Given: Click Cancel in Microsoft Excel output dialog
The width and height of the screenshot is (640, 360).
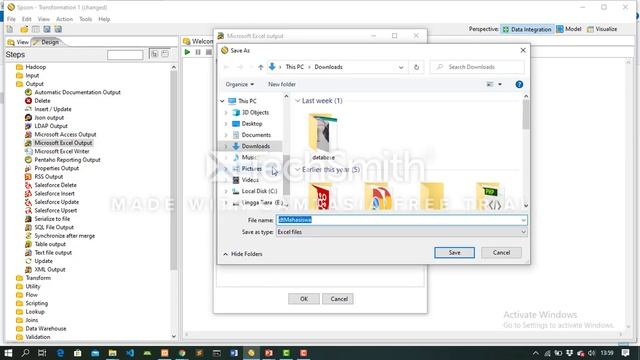Looking at the screenshot, I should point(339,299).
